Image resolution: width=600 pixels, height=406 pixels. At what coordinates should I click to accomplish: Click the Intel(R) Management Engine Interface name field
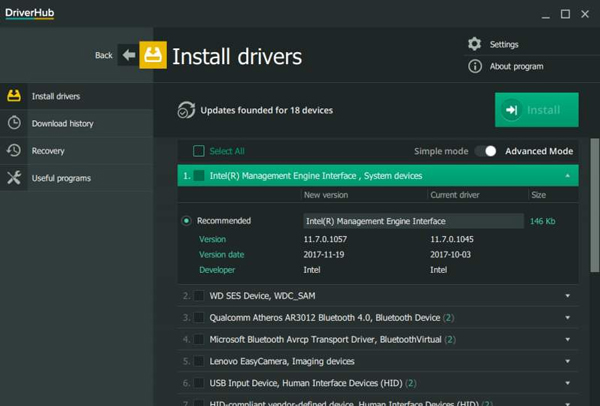pyautogui.click(x=413, y=221)
